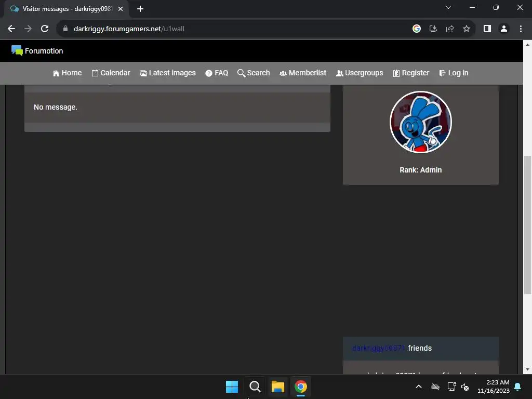Select the Visitor messages browser tab
This screenshot has height=399, width=532.
pyautogui.click(x=66, y=9)
